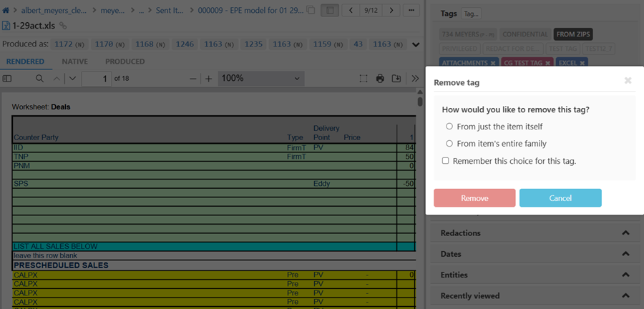Open produced version 1170
This screenshot has height=309, width=644.
click(109, 44)
